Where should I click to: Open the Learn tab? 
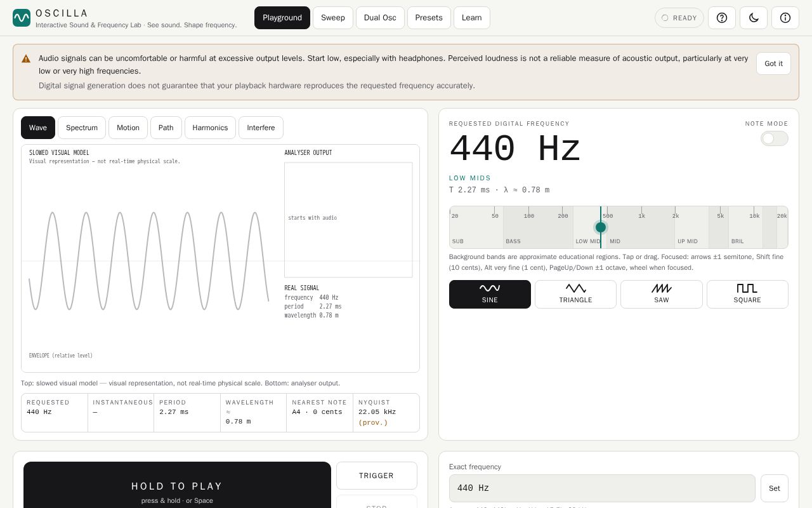pyautogui.click(x=471, y=18)
